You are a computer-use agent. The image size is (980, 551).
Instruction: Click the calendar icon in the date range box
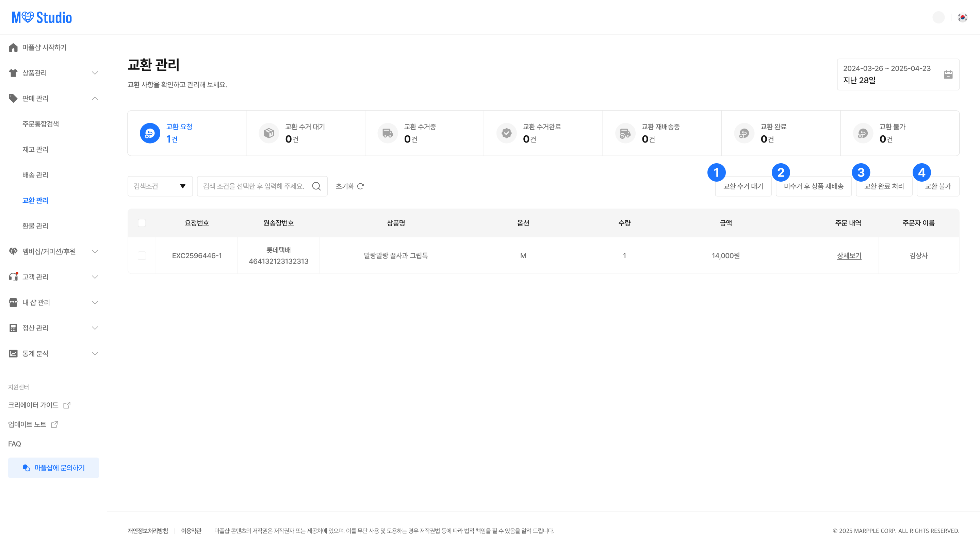(948, 74)
